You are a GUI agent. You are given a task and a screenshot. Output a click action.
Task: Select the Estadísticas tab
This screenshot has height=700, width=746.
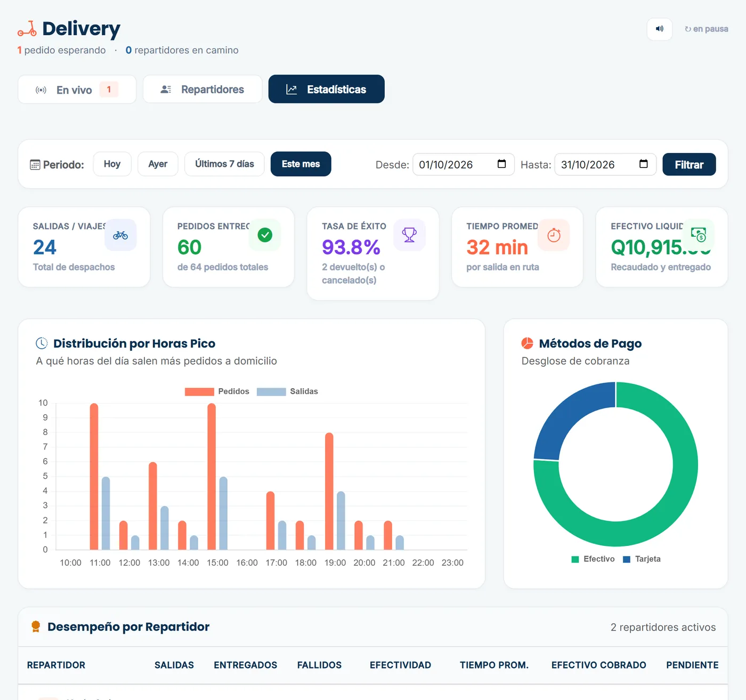(327, 89)
